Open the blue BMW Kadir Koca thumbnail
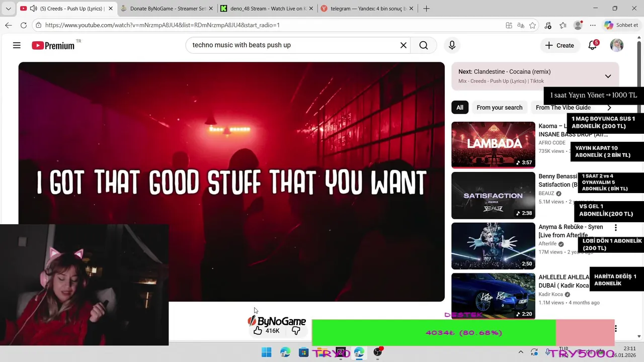Screen dimensions: 644x362 pyautogui.click(x=493, y=297)
